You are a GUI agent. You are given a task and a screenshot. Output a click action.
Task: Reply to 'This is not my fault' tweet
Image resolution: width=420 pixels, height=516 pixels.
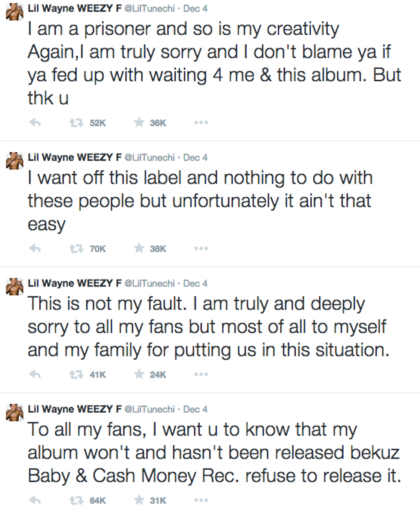click(x=34, y=374)
